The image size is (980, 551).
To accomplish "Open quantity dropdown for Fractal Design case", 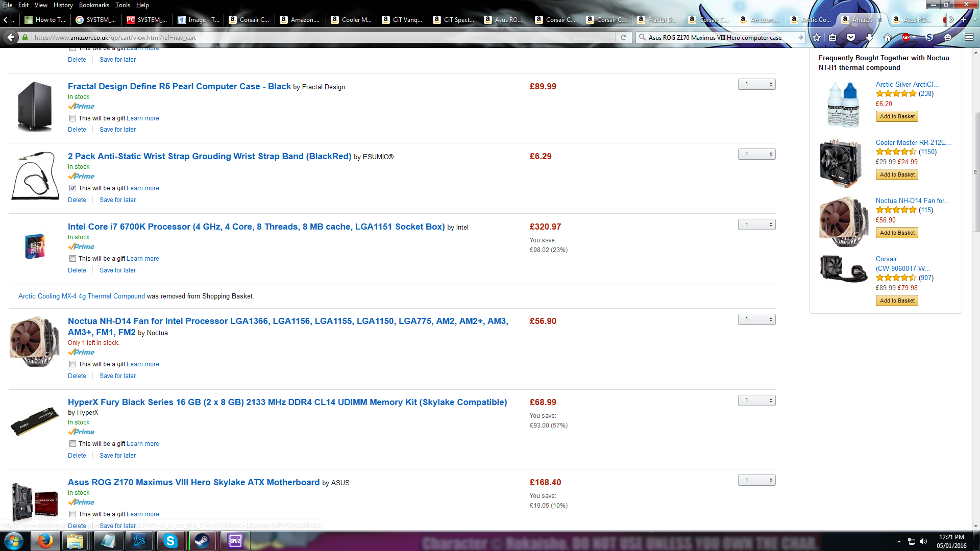I will point(756,84).
